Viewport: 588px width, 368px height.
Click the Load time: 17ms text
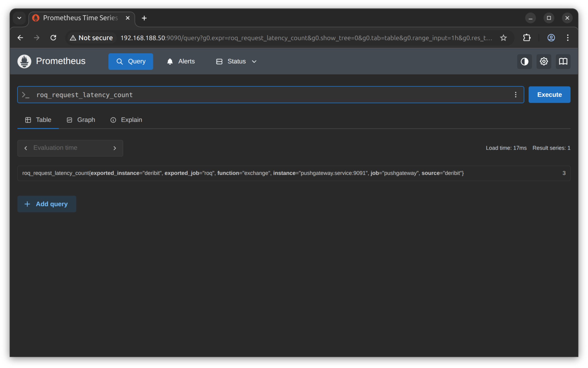[506, 148]
